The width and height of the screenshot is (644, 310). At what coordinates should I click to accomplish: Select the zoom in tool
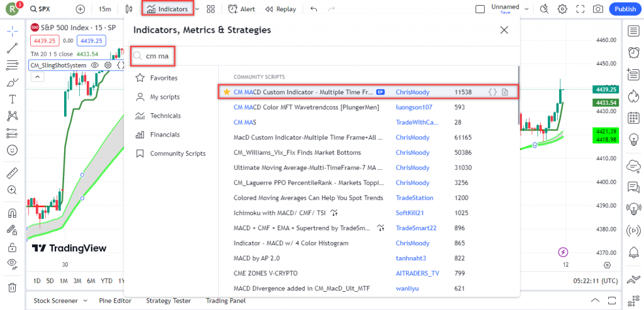pos(13,190)
